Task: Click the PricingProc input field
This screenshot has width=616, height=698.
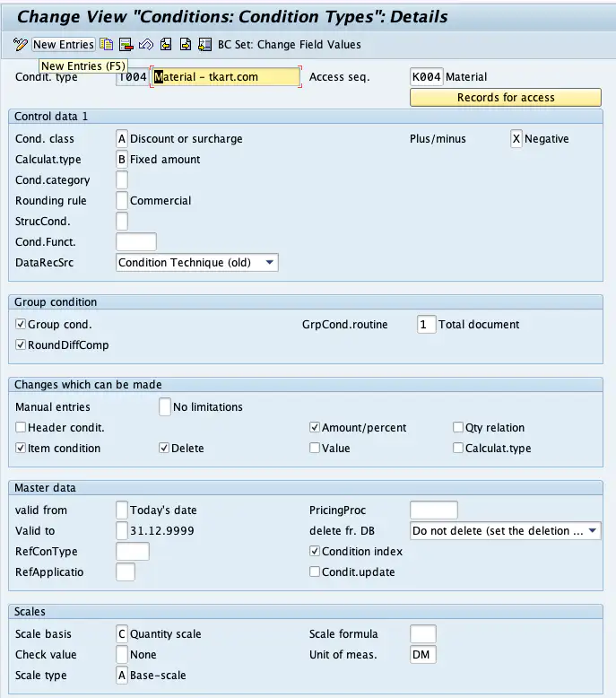Action: pos(434,510)
